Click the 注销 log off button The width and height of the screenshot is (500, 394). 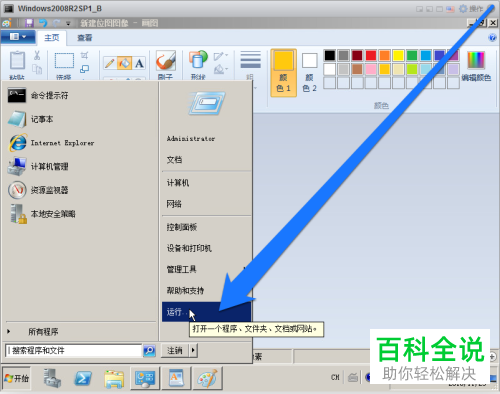coord(175,350)
